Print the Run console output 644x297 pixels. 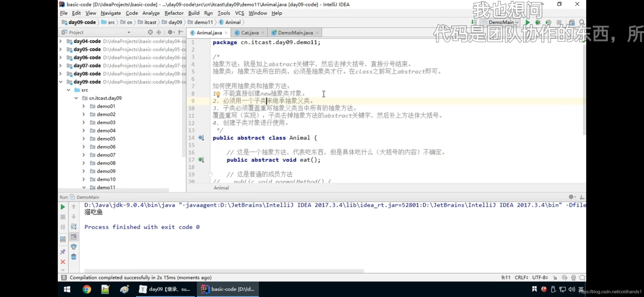pyautogui.click(x=73, y=247)
